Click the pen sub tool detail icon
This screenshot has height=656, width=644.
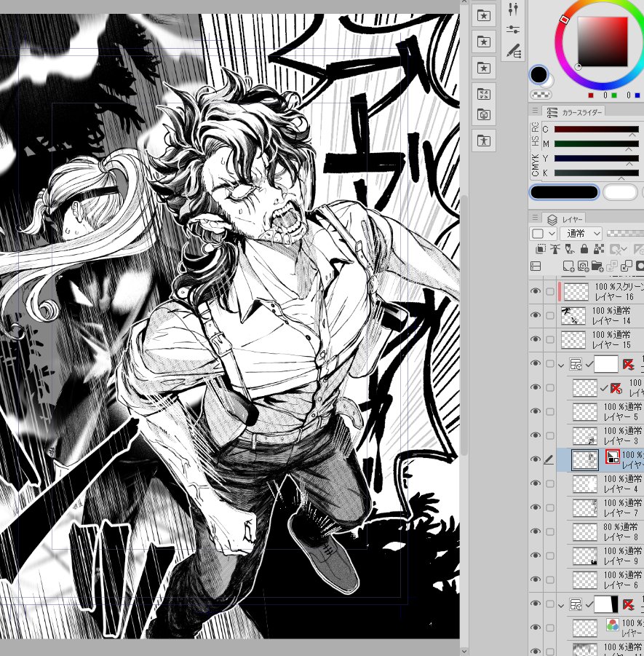(514, 50)
